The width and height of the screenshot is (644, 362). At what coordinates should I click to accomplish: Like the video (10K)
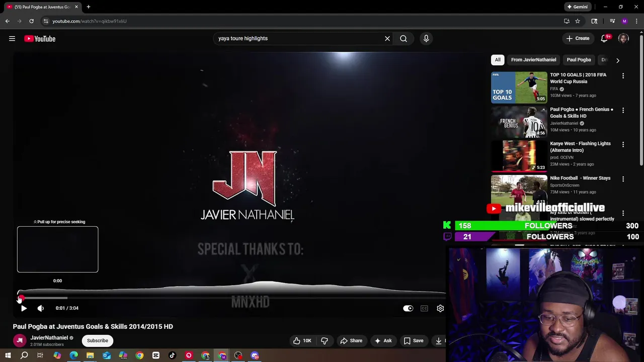[x=302, y=340]
